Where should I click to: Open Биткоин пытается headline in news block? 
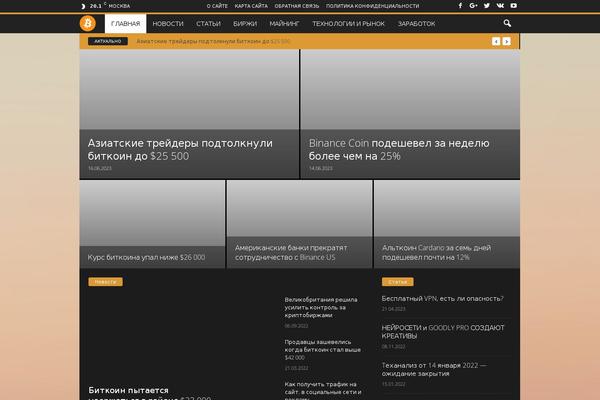tap(149, 394)
